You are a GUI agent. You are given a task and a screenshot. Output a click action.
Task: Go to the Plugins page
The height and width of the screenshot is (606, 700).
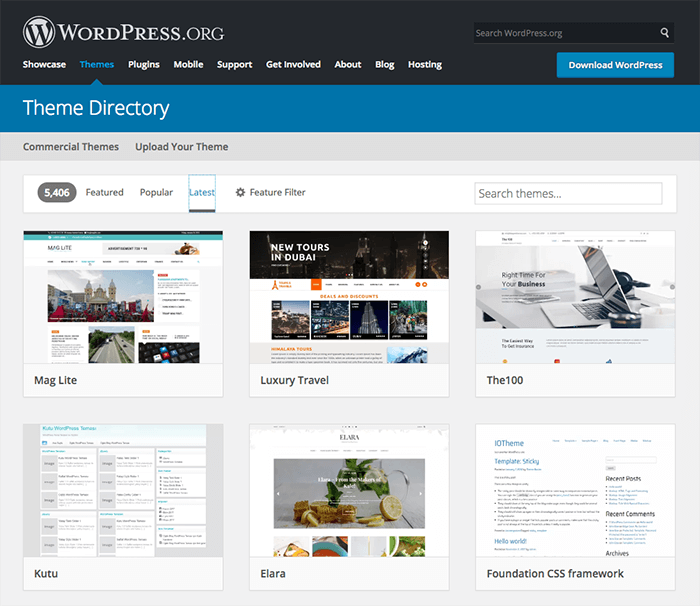(144, 65)
